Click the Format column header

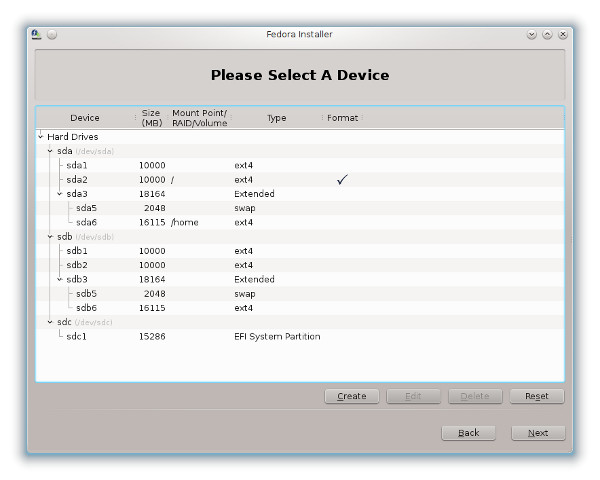(342, 118)
